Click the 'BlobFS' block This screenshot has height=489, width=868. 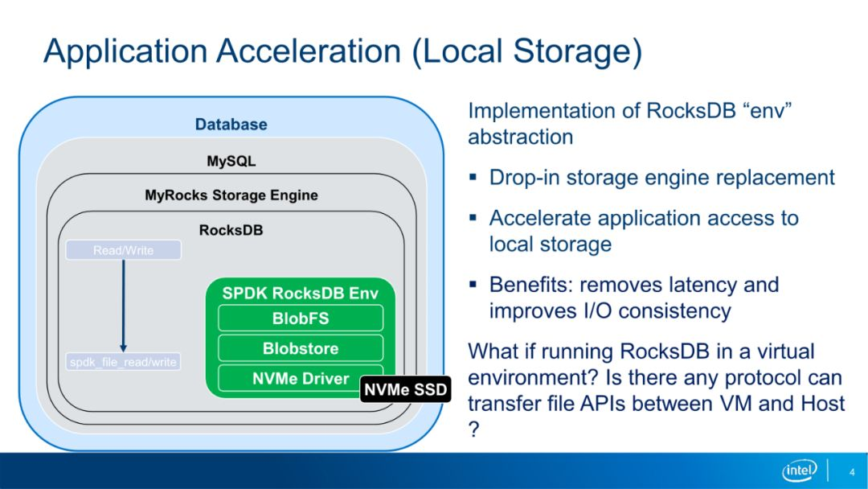coord(301,318)
